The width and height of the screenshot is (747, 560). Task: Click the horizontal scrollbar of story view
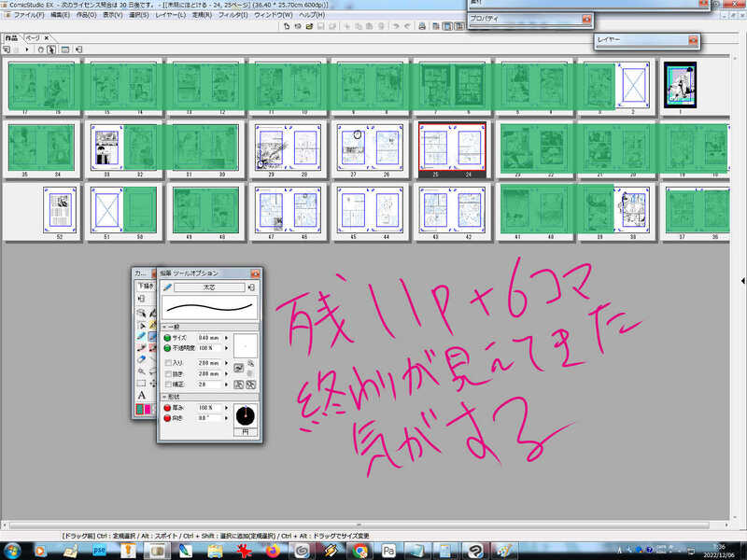point(359,525)
